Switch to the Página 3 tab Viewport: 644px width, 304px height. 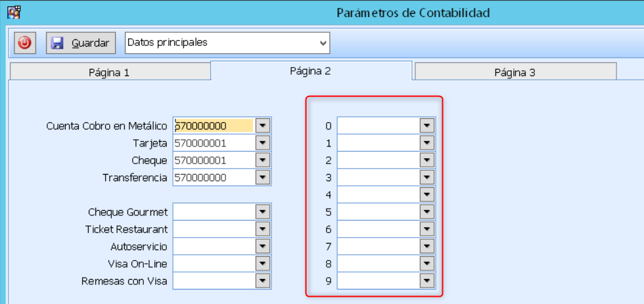click(x=515, y=72)
